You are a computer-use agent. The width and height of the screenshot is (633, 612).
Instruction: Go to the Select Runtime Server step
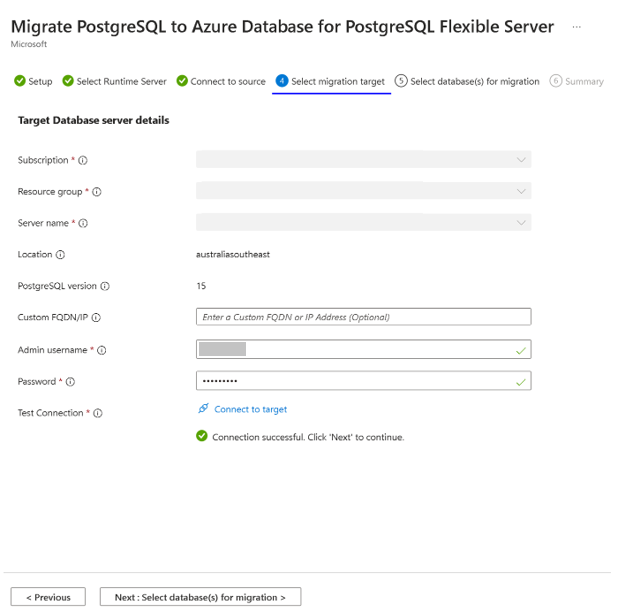point(114,82)
